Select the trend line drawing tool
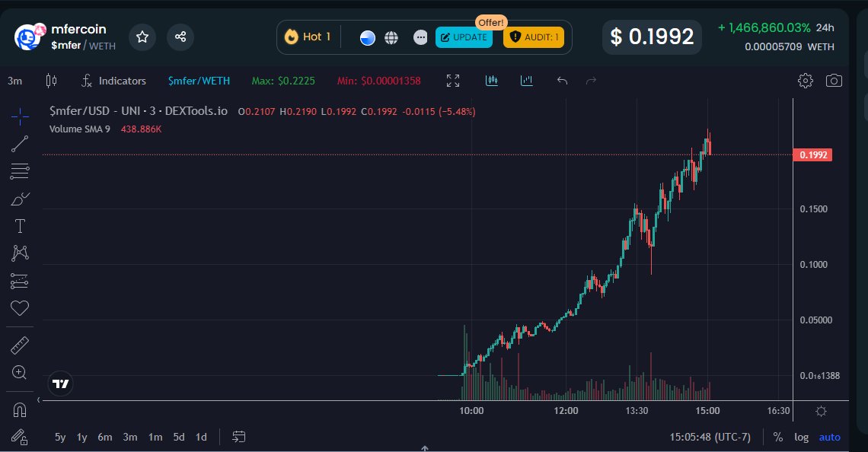This screenshot has height=452, width=868. click(20, 144)
